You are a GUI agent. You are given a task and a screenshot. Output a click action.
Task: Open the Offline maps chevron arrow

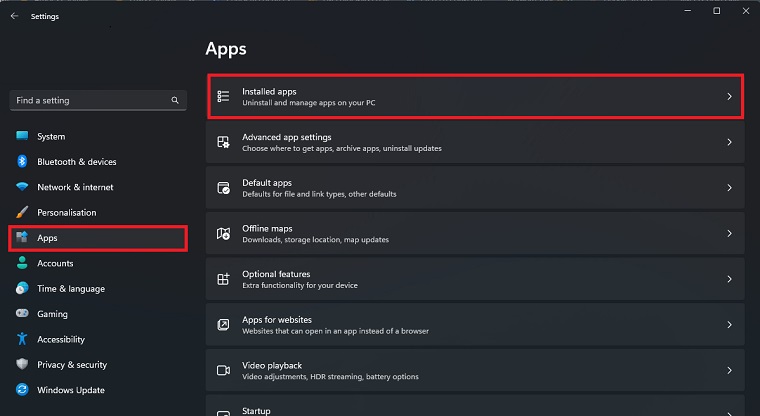729,234
